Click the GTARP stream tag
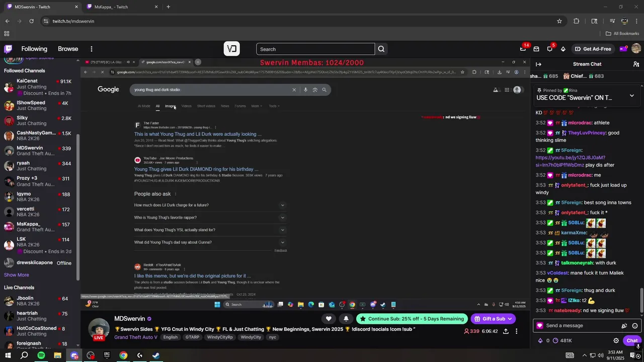 192,337
